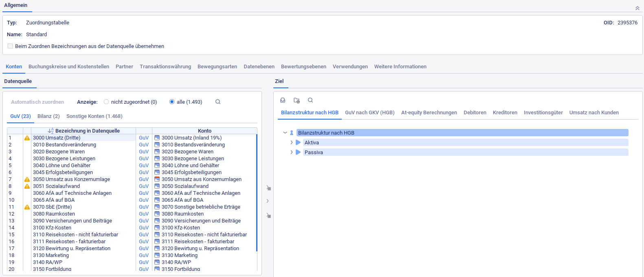Click upper assign icon between the two panels

click(x=268, y=188)
